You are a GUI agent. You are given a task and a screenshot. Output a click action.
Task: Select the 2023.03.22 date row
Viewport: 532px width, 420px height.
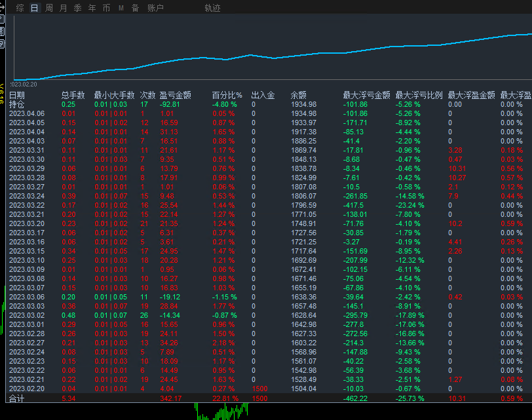point(269,205)
